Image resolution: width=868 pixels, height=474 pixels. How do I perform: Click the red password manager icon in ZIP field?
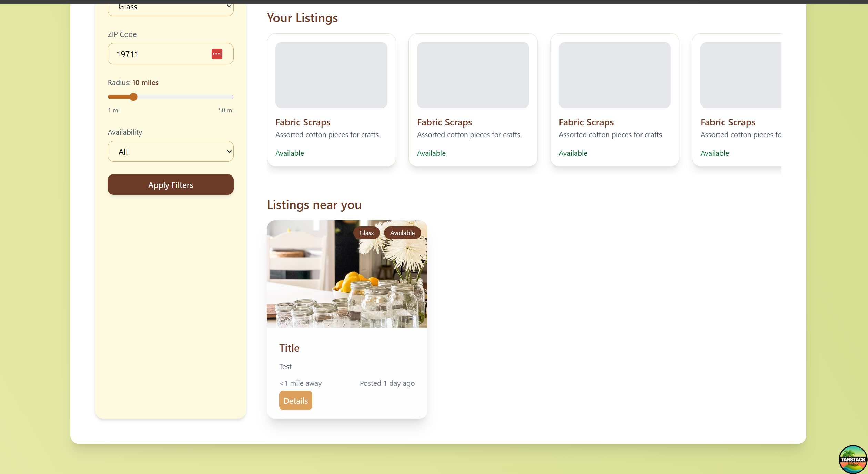point(217,54)
